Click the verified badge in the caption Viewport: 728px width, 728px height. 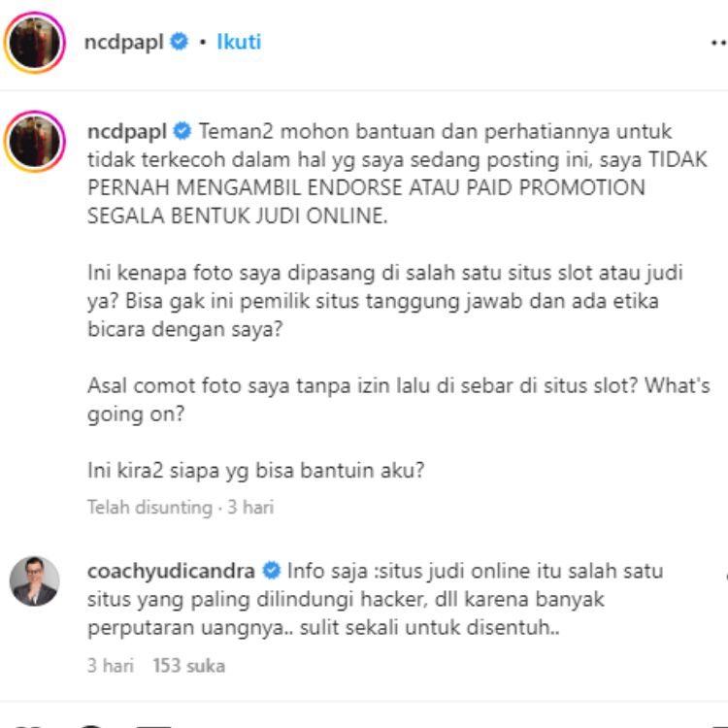(x=182, y=131)
